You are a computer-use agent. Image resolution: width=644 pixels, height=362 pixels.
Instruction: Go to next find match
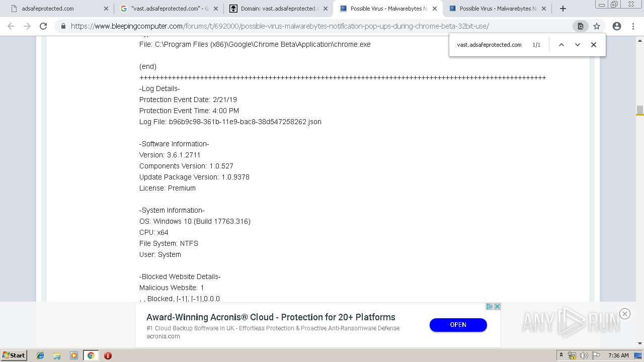click(578, 45)
